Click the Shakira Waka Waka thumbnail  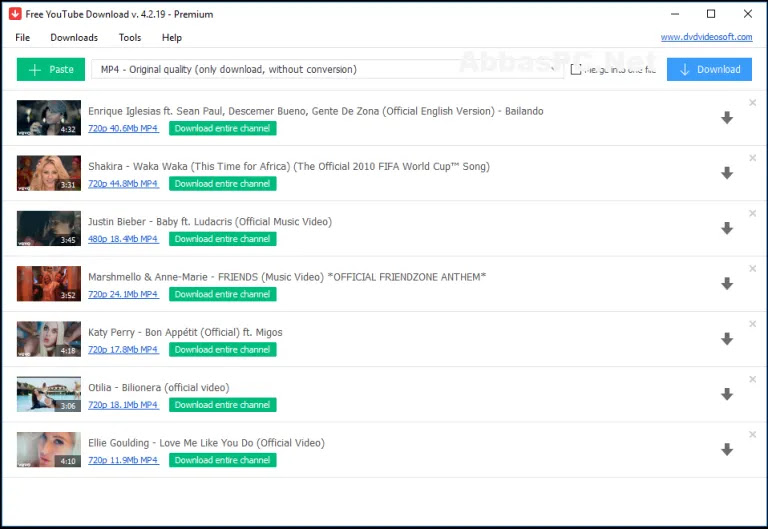(49, 173)
